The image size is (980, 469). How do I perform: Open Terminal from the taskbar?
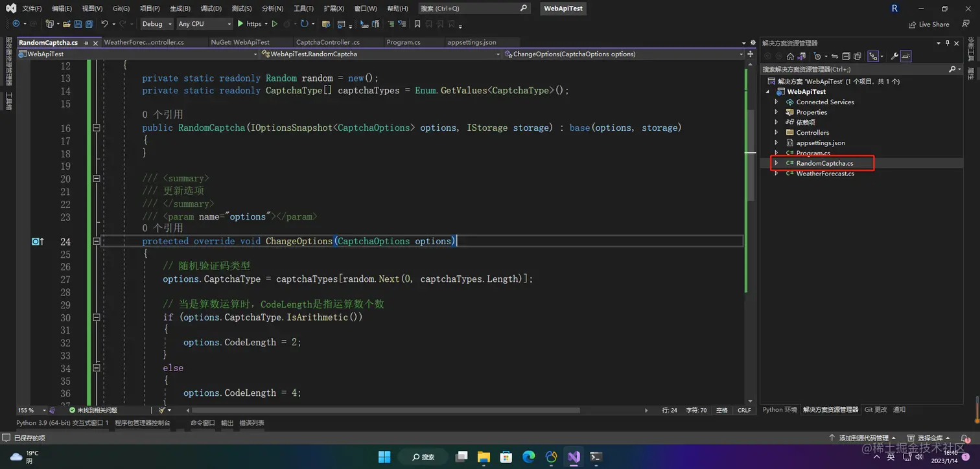point(596,456)
